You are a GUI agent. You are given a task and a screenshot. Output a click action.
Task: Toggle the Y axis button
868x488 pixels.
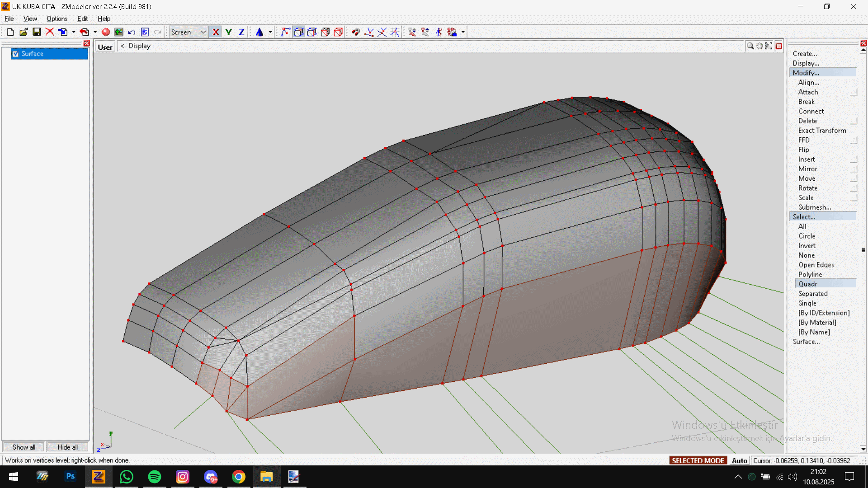pos(229,32)
